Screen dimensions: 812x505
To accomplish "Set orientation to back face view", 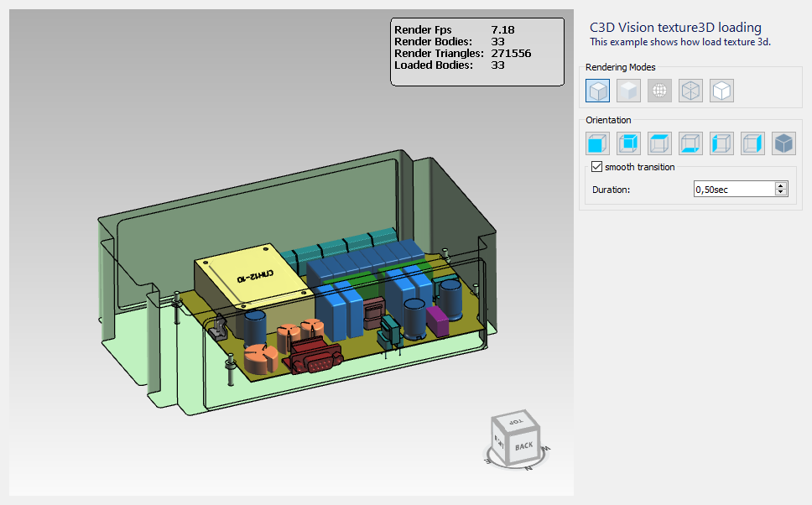I will (x=628, y=143).
